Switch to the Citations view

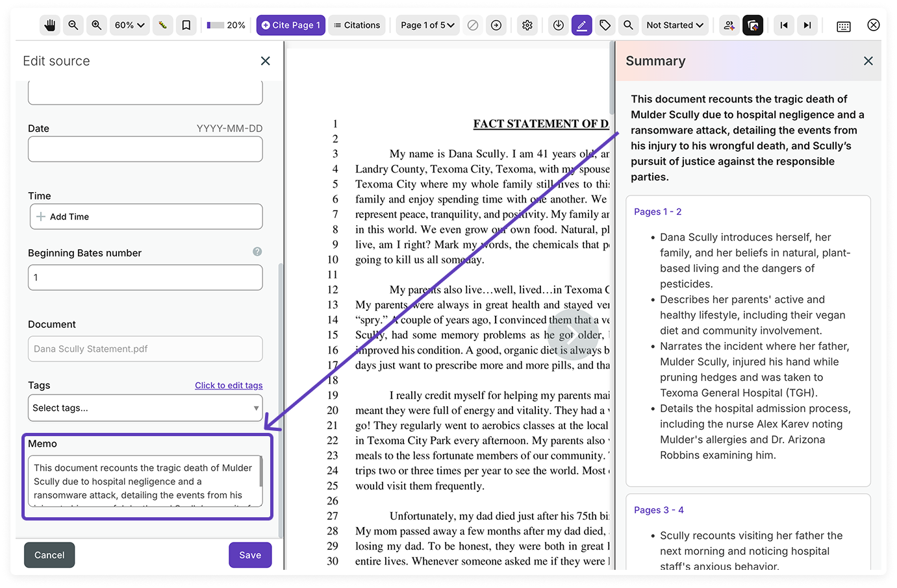(x=357, y=25)
